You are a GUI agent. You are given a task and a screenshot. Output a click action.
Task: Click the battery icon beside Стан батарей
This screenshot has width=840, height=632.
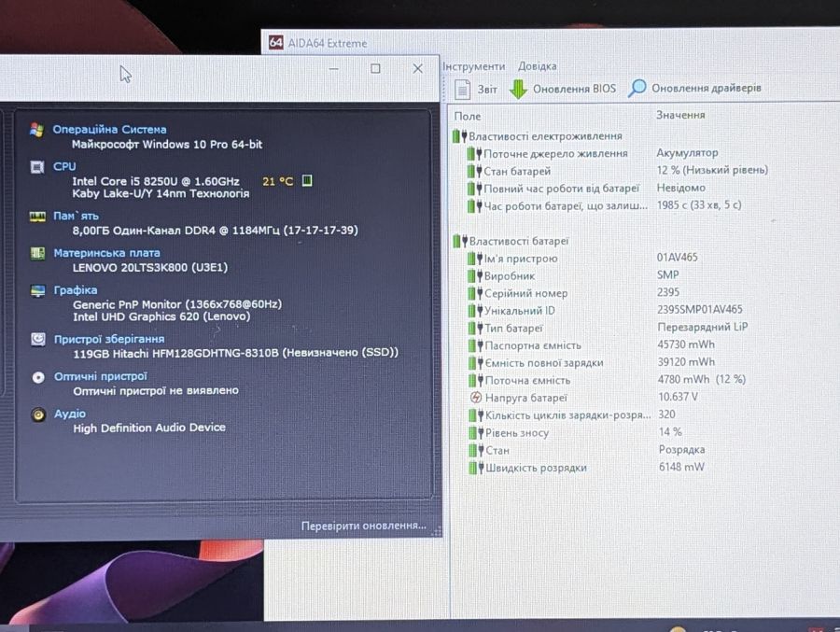point(475,172)
